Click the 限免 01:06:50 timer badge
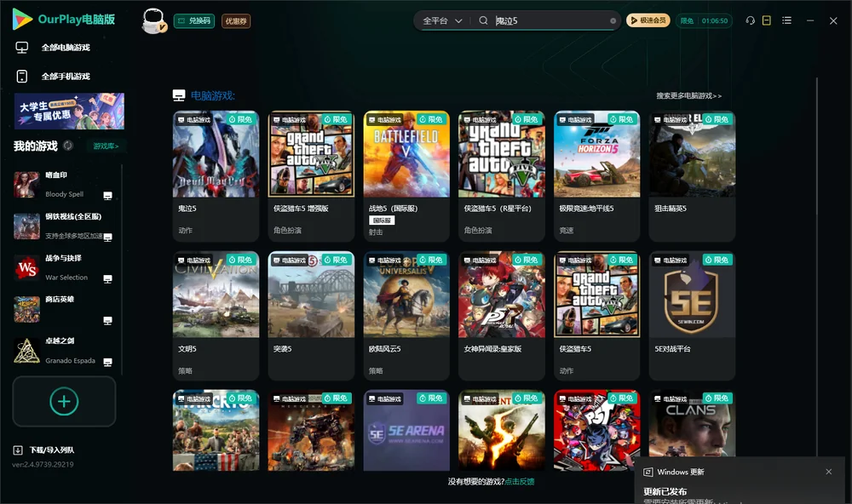Image resolution: width=852 pixels, height=504 pixels. tap(704, 20)
